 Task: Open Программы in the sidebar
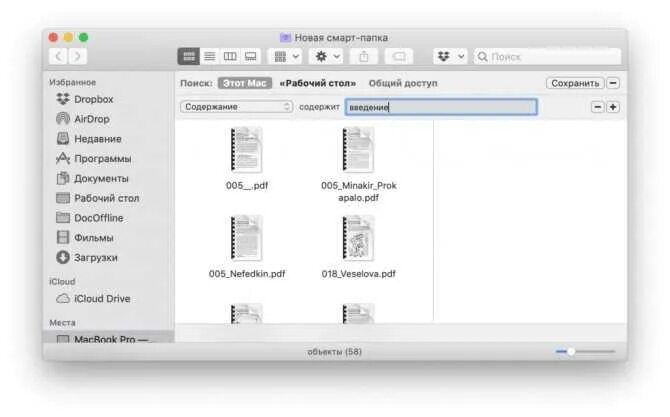tap(94, 159)
